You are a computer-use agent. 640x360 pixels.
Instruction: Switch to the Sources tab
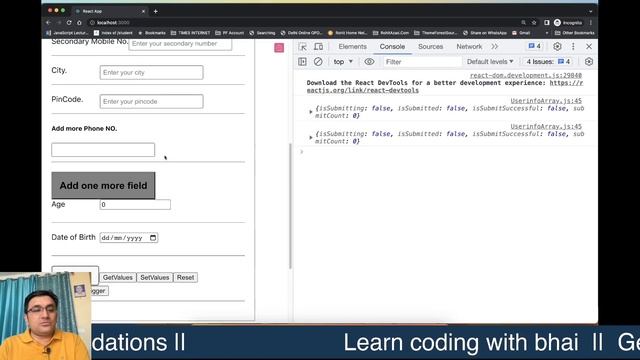point(430,47)
